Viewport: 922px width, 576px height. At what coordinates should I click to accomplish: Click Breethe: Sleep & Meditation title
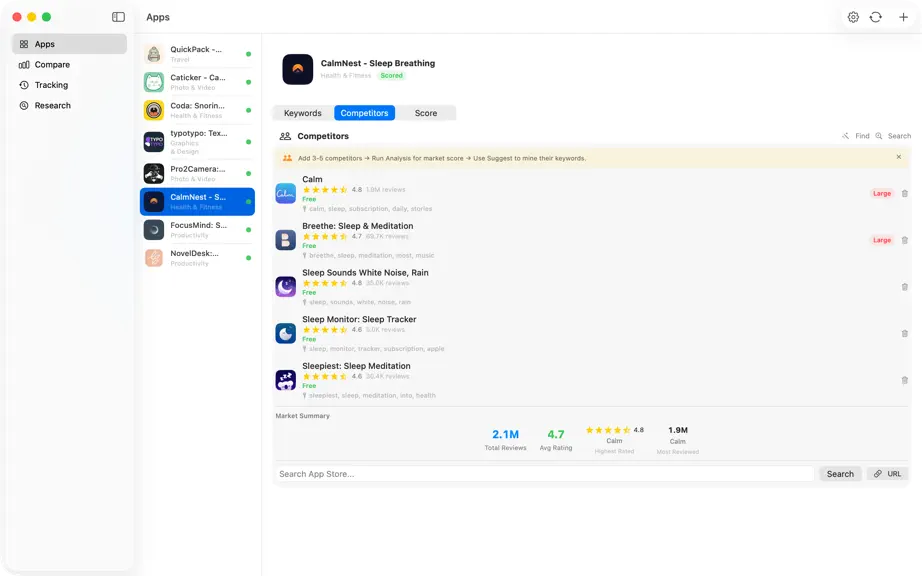click(358, 226)
